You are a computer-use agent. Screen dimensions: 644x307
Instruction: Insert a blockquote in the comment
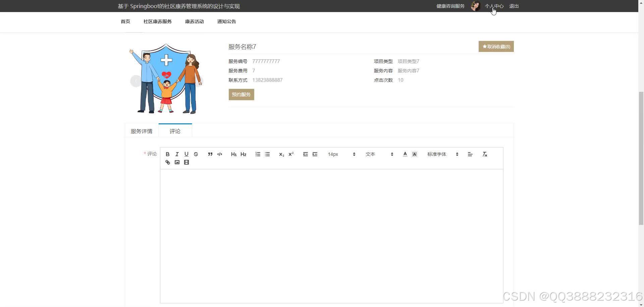pos(210,154)
